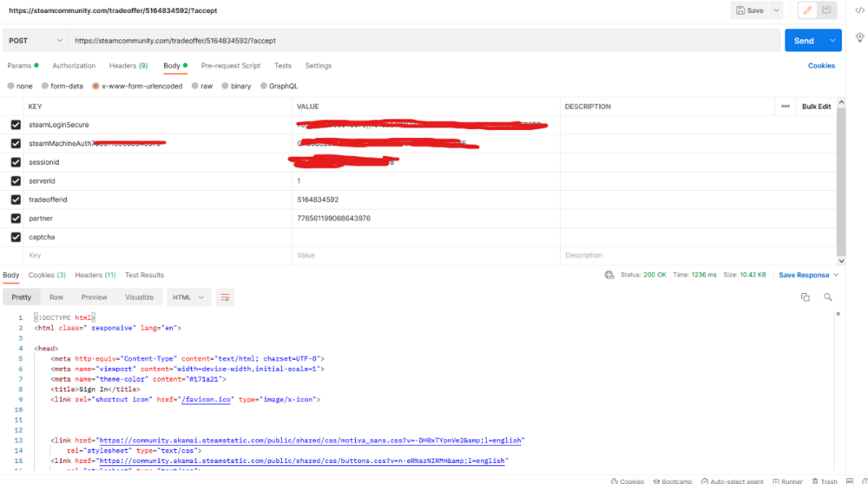Switch to the response Body tab
868x484 pixels.
(x=11, y=275)
